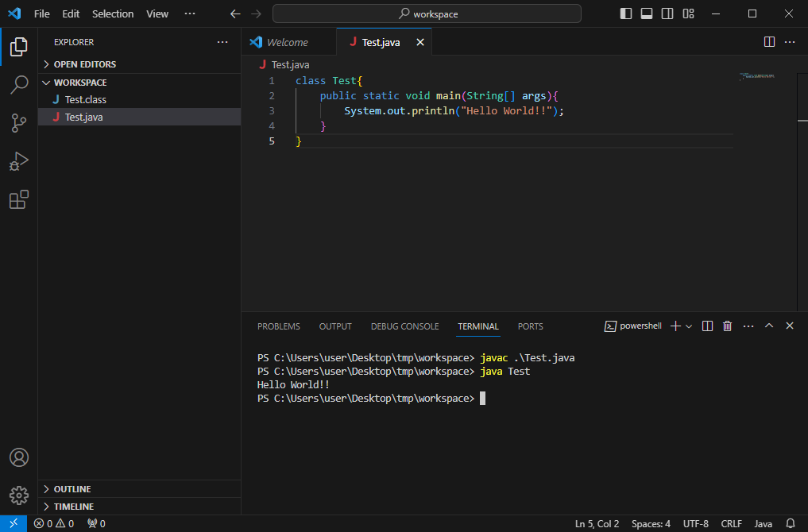Click the ports forwarded indicator in status bar
The height and width of the screenshot is (532, 808).
pyautogui.click(x=96, y=523)
